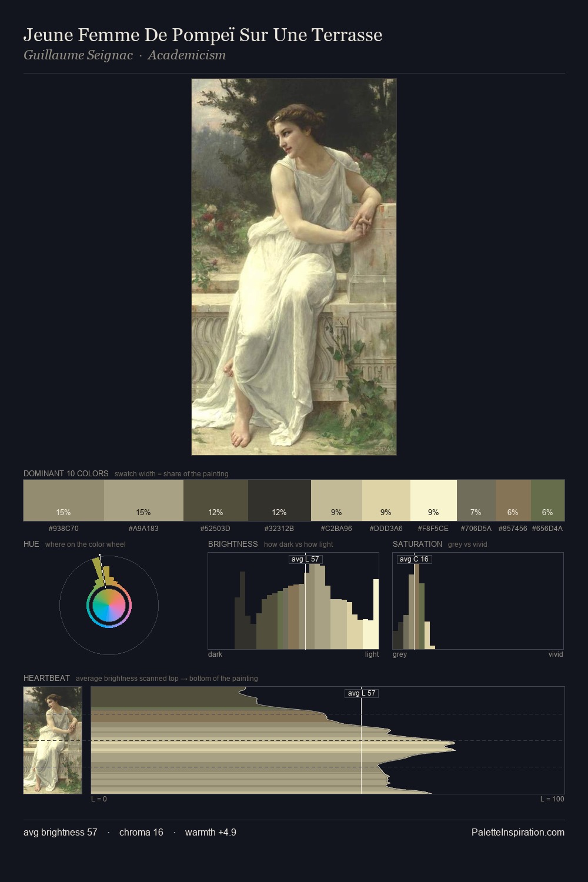
Task: Click 'avg L 57' label in Heartbeat
Action: pos(362,693)
